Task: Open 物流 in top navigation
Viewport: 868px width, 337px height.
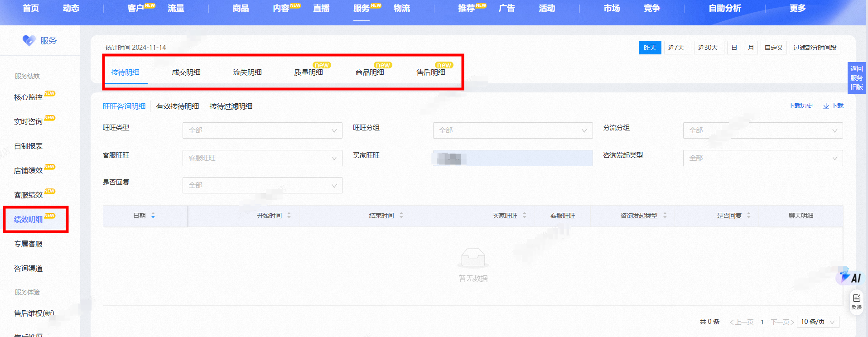Action: pyautogui.click(x=402, y=8)
